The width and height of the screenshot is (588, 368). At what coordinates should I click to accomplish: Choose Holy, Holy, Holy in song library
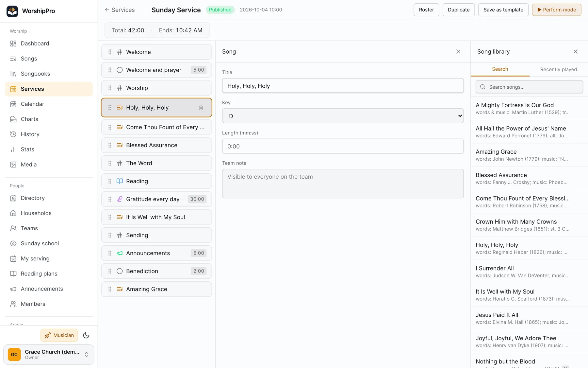pos(529,248)
